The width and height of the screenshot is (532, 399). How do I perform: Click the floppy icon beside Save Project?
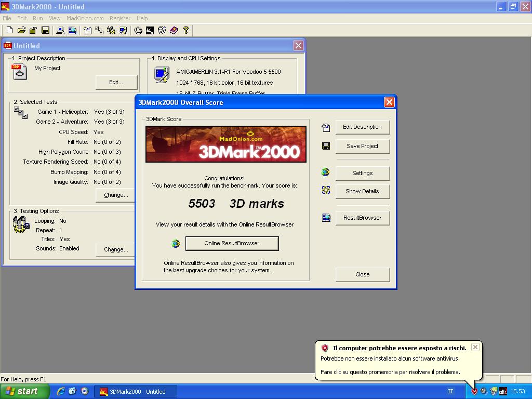326,146
